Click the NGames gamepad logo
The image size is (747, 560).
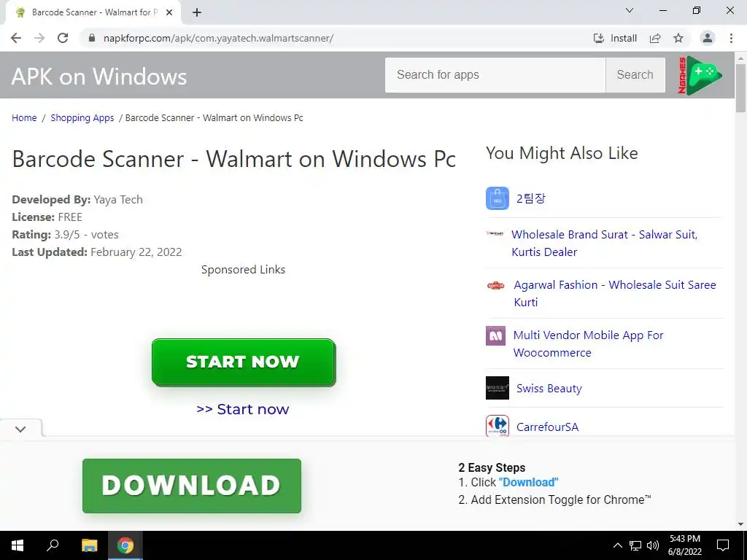[x=700, y=75]
